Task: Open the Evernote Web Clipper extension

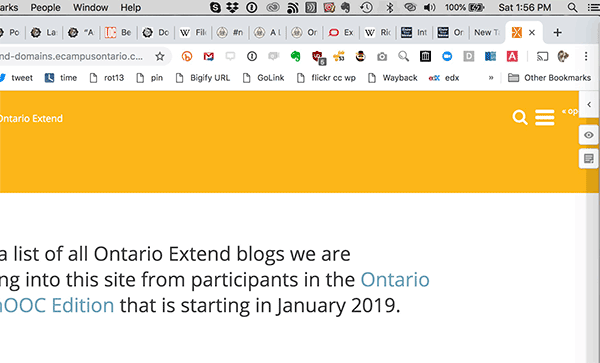Action: click(295, 57)
